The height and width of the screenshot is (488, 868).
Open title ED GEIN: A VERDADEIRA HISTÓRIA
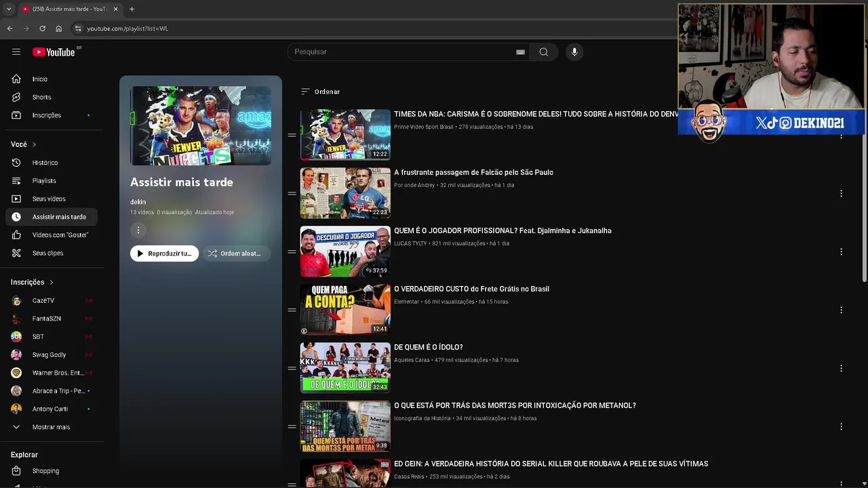point(551,464)
